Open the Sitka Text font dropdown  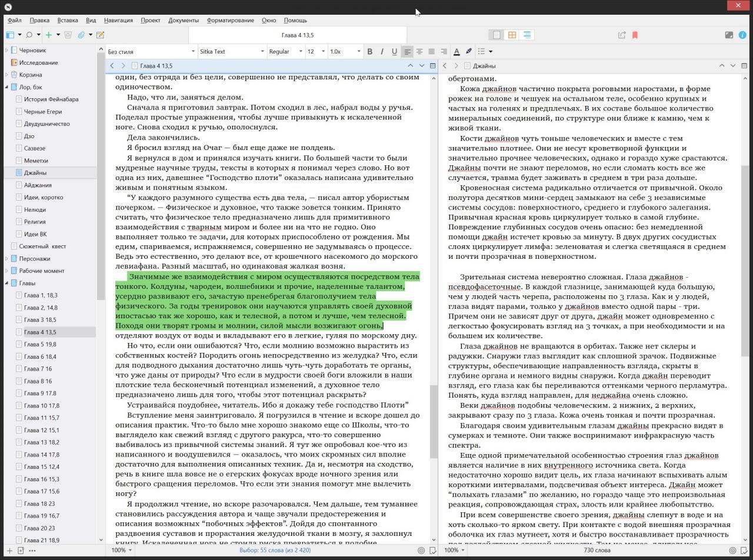click(232, 51)
